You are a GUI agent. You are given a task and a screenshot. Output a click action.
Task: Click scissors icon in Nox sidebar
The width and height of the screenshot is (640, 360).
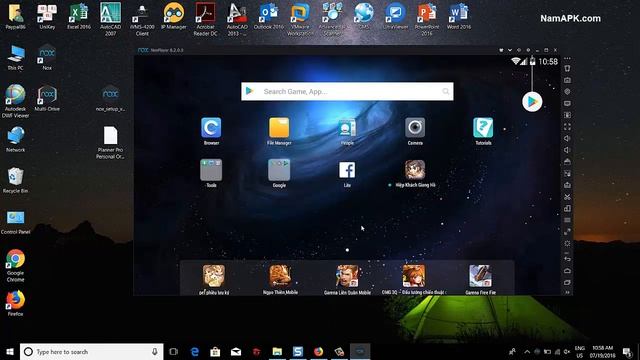point(567,197)
